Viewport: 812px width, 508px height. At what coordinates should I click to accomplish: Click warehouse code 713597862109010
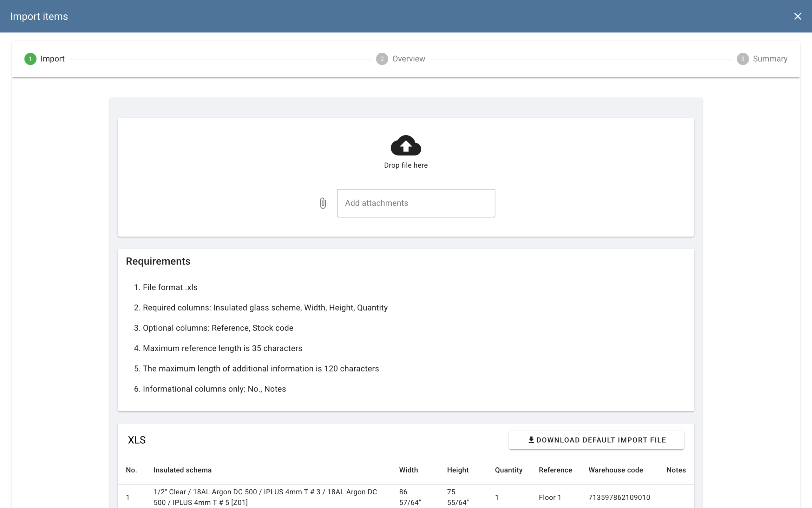619,498
